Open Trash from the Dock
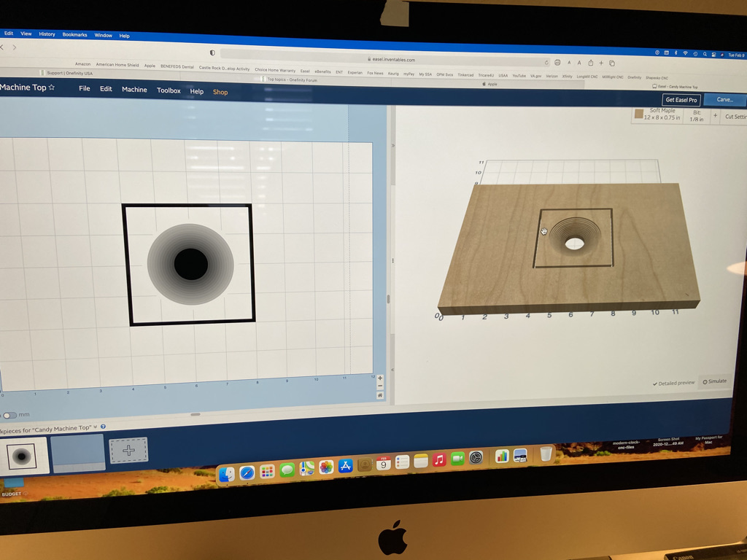747x560 pixels. (x=546, y=454)
